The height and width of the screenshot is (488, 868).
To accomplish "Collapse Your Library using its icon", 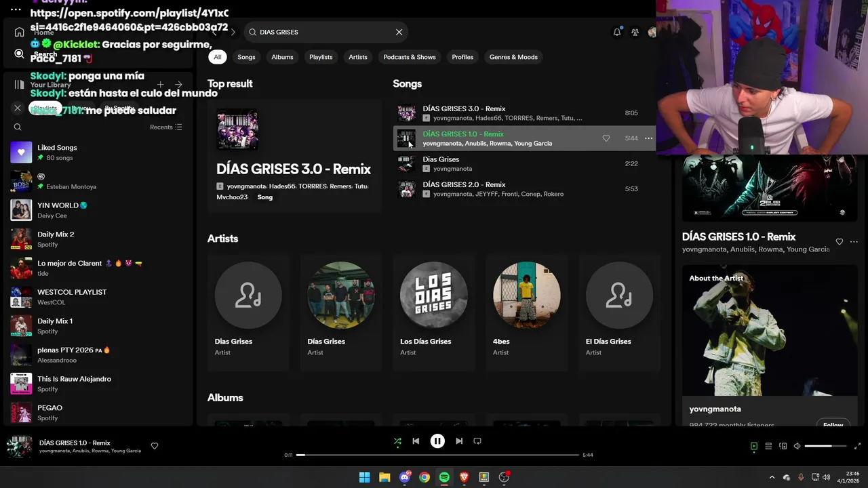I will pos(19,85).
